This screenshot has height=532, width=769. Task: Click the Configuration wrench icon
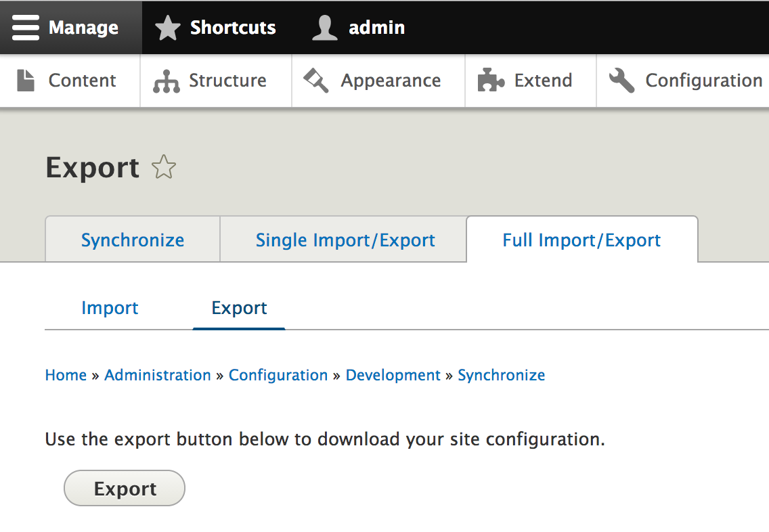point(622,81)
